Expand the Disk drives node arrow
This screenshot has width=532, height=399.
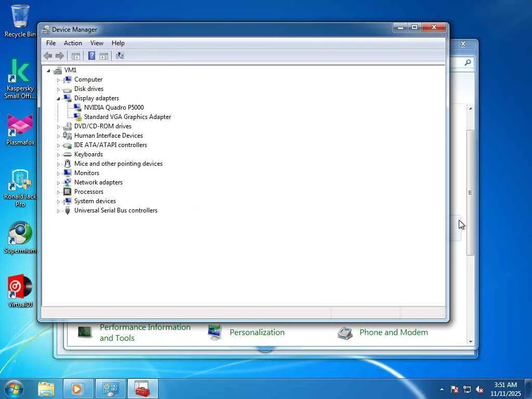58,89
